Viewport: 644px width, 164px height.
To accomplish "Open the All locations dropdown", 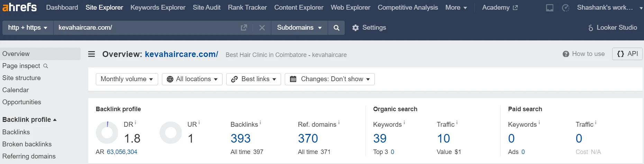I will 192,79.
